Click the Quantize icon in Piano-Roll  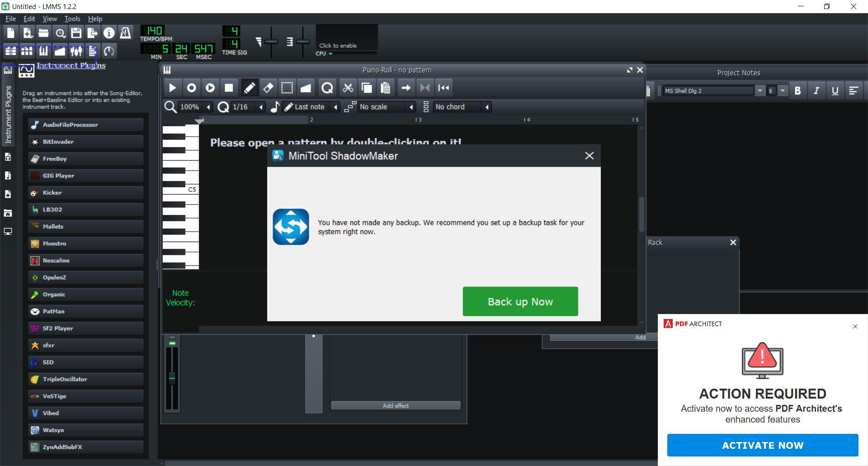click(x=327, y=88)
